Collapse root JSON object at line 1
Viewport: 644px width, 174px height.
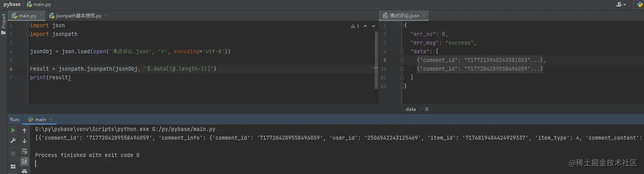(402, 26)
